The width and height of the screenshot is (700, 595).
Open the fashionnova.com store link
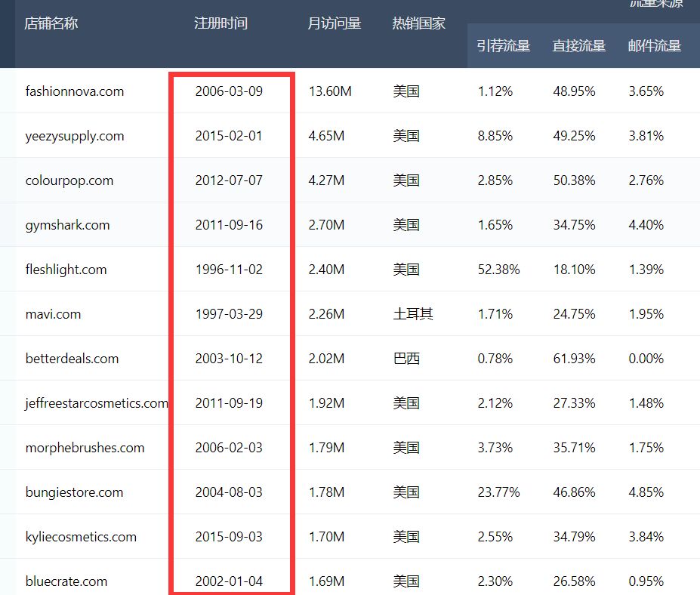75,91
